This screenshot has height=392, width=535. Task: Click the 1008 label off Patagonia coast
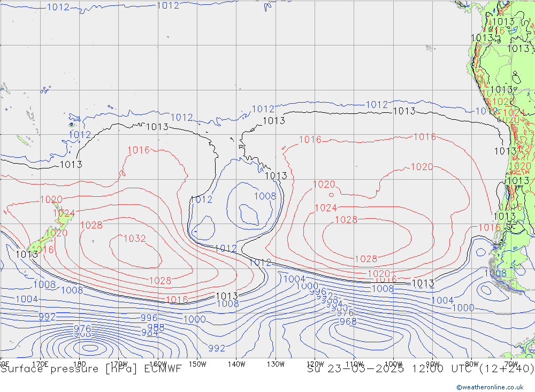tap(495, 273)
